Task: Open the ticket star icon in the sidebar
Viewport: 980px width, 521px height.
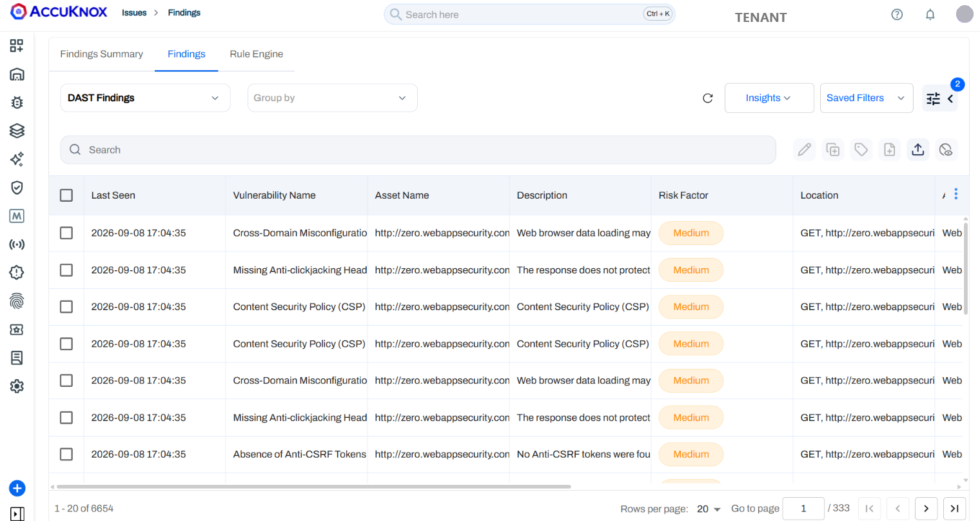Action: click(x=17, y=329)
